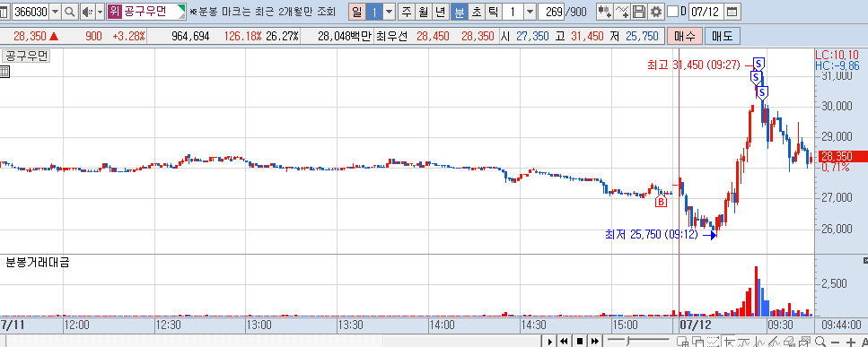Select the 주 (weekly) period tab
Image resolution: width=868 pixels, height=347 pixels.
pyautogui.click(x=407, y=12)
